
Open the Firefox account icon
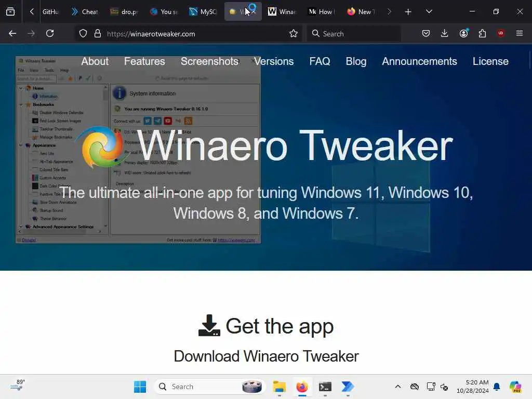click(x=464, y=33)
